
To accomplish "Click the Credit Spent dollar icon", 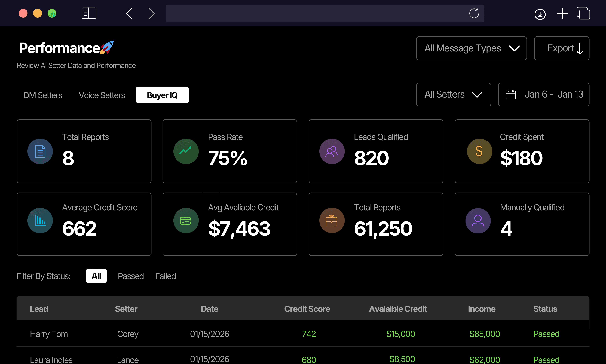I will point(479,151).
